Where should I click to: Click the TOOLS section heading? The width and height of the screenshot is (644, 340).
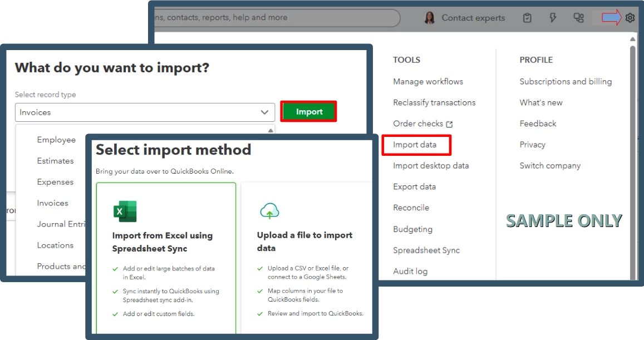(407, 60)
